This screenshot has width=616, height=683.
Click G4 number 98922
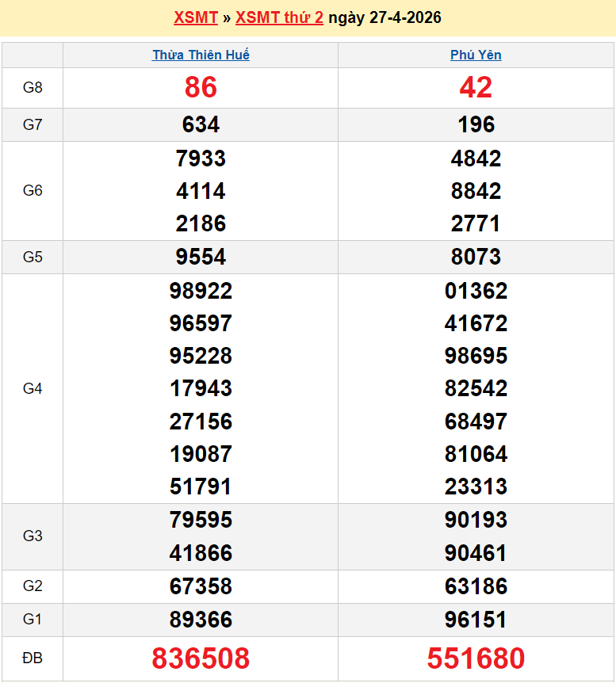click(201, 291)
